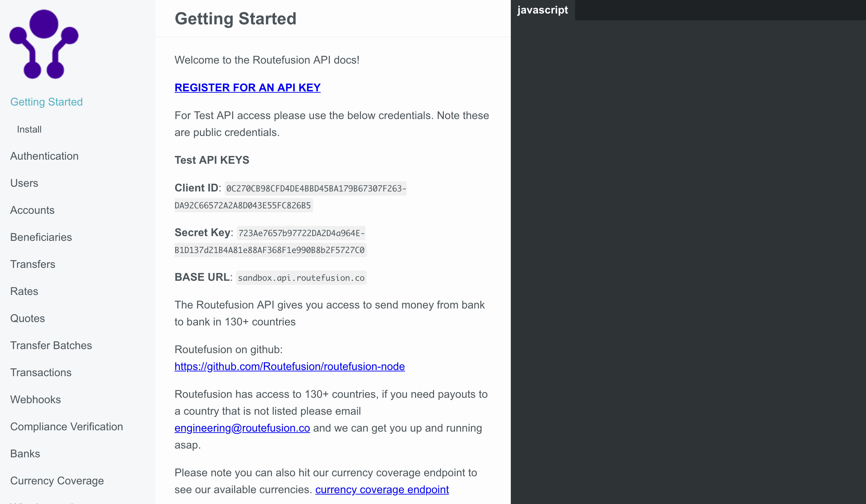
Task: Click the Getting Started page heading
Action: click(x=235, y=19)
